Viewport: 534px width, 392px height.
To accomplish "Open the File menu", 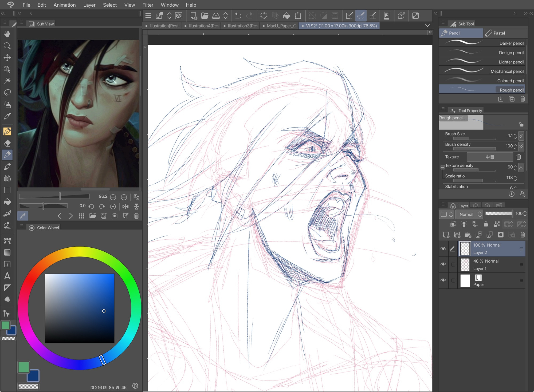I will tap(26, 5).
